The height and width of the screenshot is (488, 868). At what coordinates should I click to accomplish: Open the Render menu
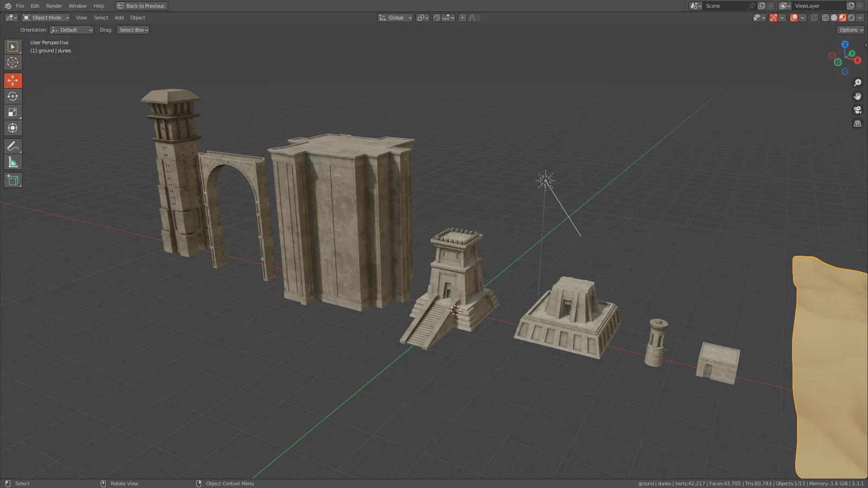54,6
